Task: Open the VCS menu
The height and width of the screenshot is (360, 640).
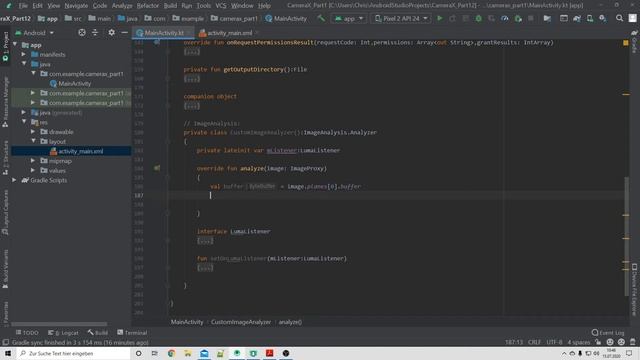Action: coord(221,6)
